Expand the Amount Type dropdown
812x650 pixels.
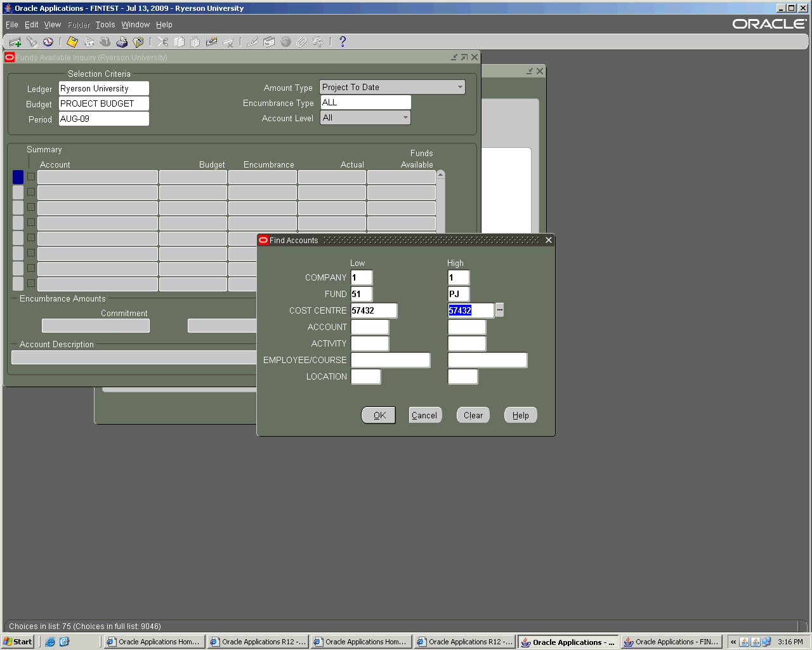coord(460,87)
